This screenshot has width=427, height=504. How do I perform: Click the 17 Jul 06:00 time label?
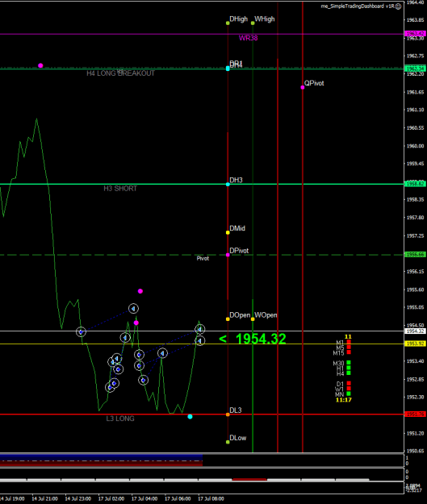178,498
